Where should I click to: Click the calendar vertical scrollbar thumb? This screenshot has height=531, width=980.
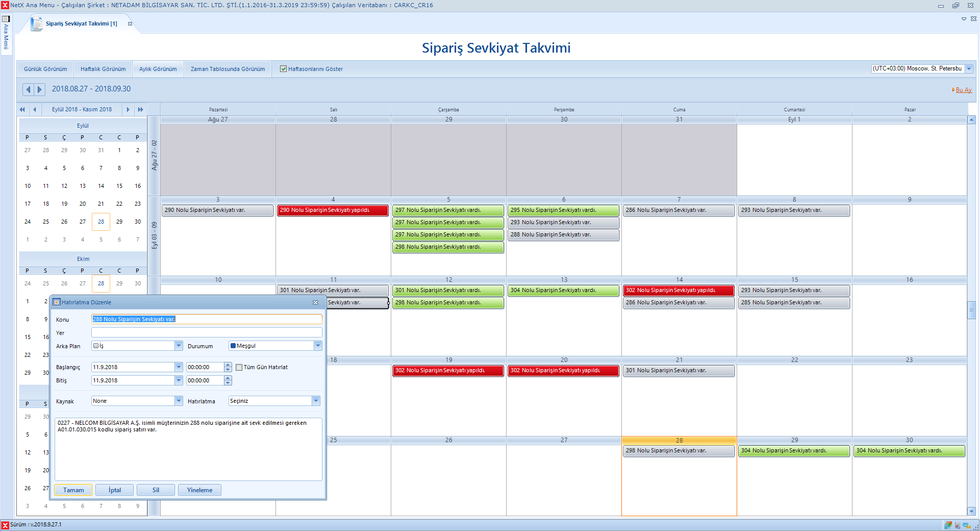point(971,310)
